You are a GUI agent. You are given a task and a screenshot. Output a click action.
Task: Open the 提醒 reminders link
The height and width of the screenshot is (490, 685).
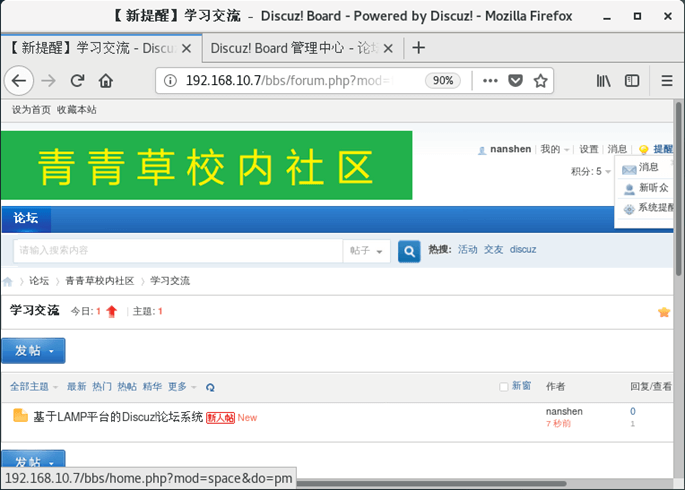[x=663, y=149]
